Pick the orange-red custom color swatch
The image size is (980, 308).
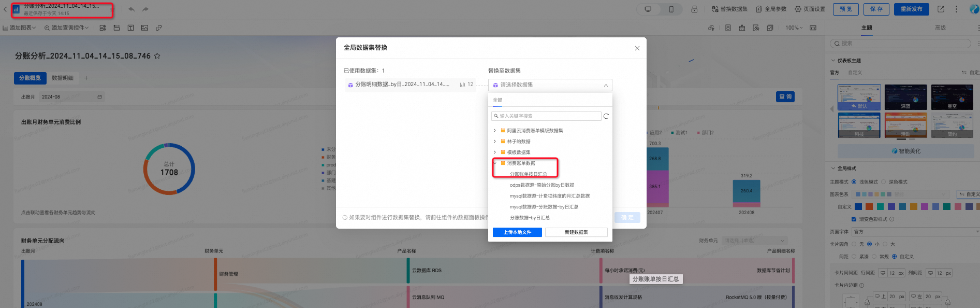point(869,206)
